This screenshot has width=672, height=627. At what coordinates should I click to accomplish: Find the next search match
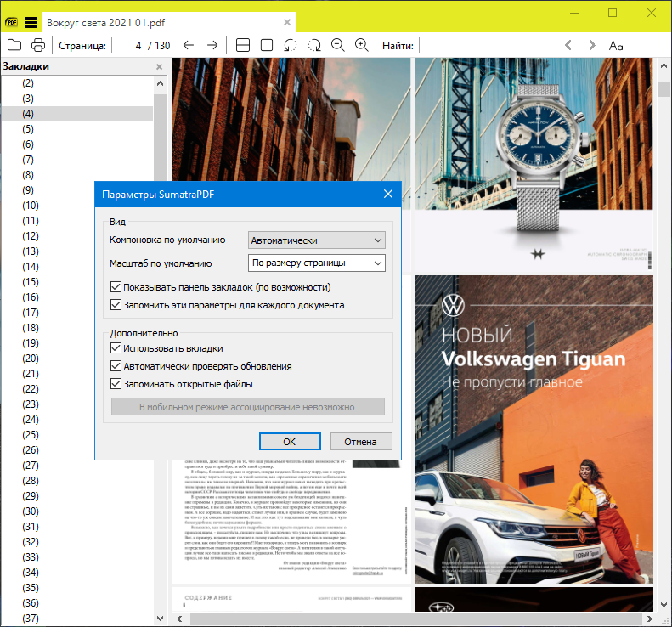pyautogui.click(x=592, y=45)
